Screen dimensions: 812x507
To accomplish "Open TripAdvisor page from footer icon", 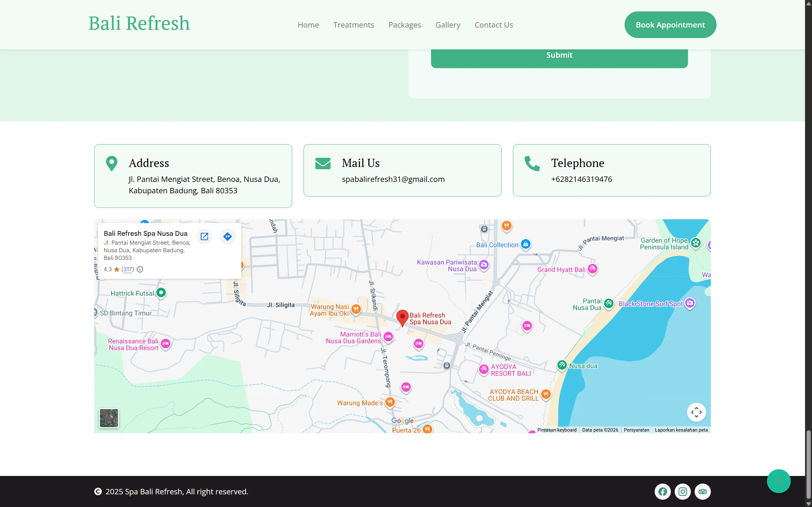I will click(703, 491).
